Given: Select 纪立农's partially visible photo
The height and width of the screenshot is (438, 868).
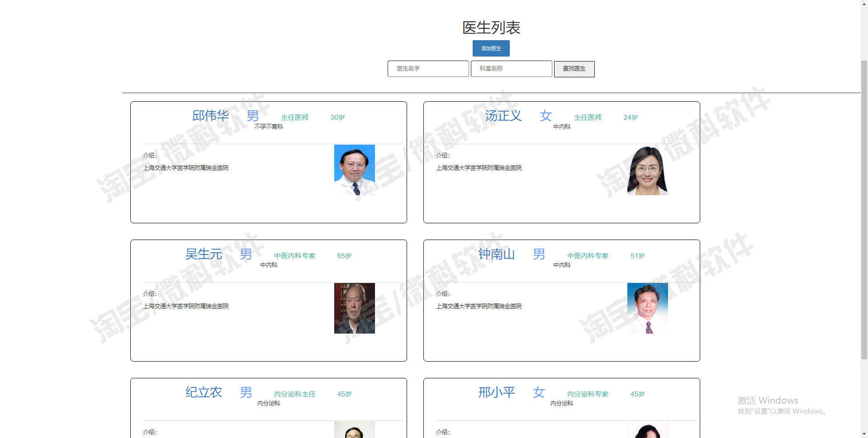Looking at the screenshot, I should point(355,429).
